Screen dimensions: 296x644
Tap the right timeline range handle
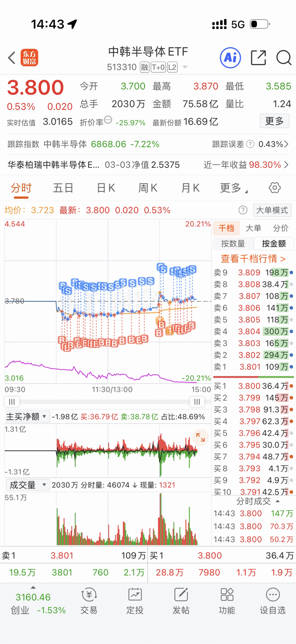point(197,402)
